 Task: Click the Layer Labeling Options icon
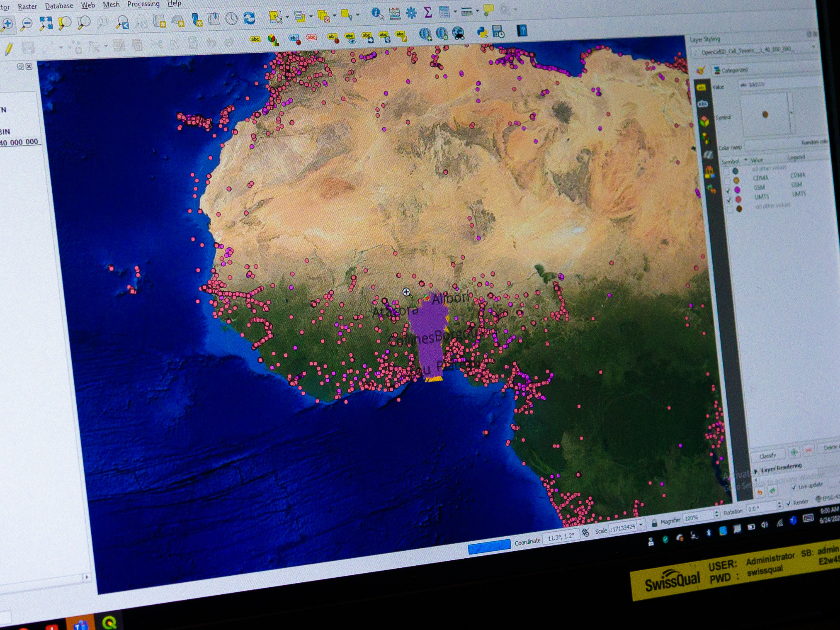click(255, 39)
